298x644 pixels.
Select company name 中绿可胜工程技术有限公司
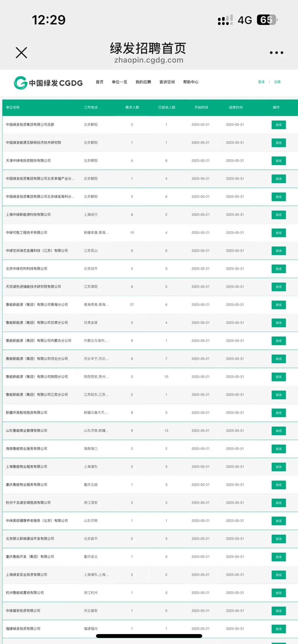26,233
